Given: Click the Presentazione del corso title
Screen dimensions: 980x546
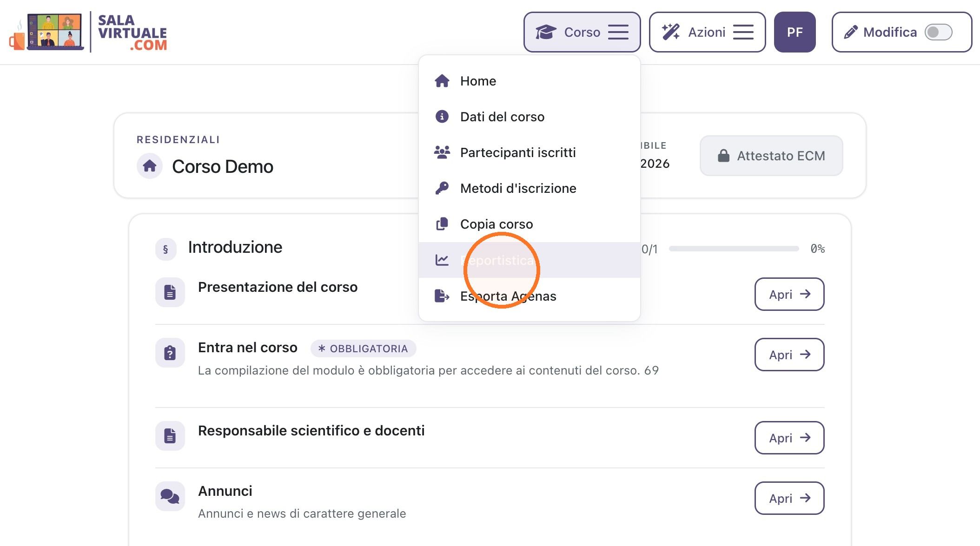Looking at the screenshot, I should coord(278,287).
